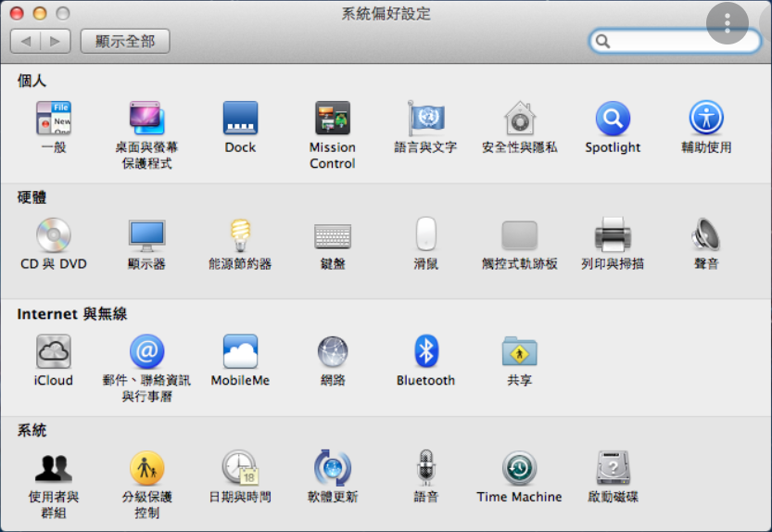Click the 顯示全部 button

(x=125, y=41)
